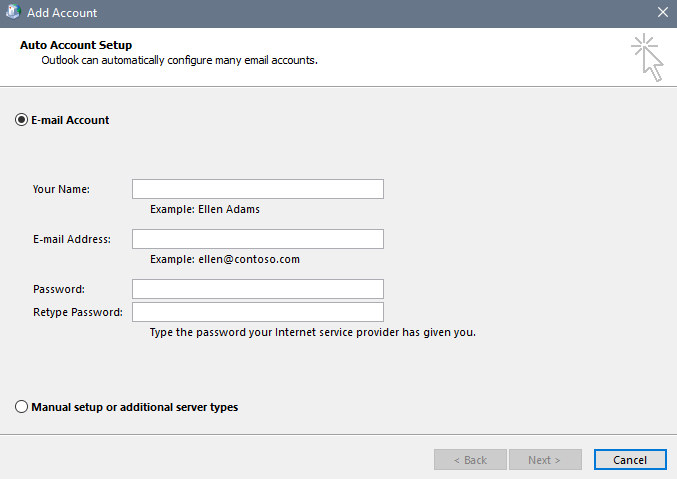
Task: Click the sparkling cursor wizard icon
Action: tap(647, 57)
